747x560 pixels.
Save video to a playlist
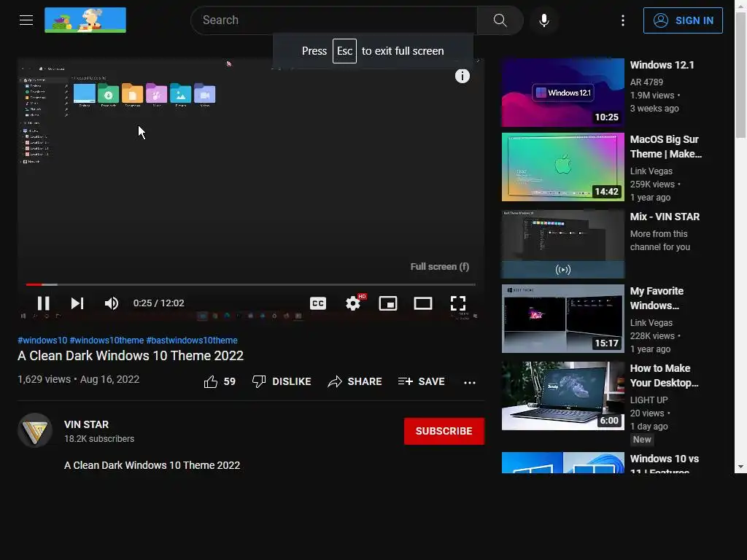[421, 381]
